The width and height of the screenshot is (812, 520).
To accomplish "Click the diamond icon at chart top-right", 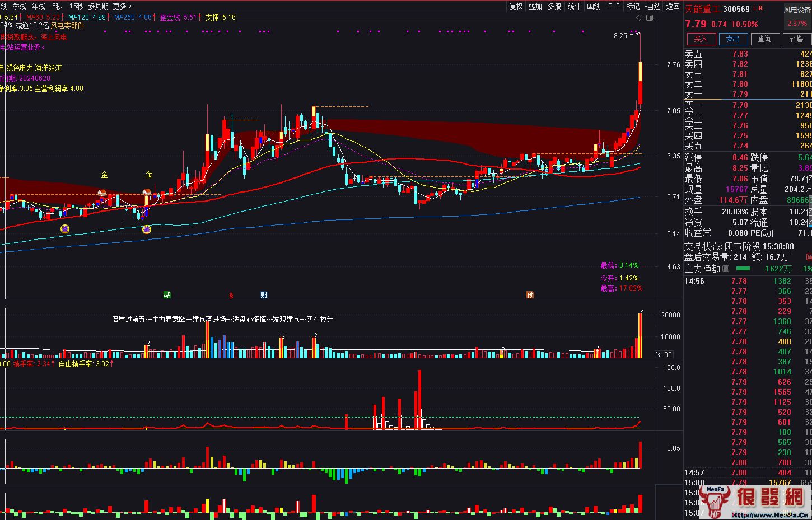I will (640, 18).
